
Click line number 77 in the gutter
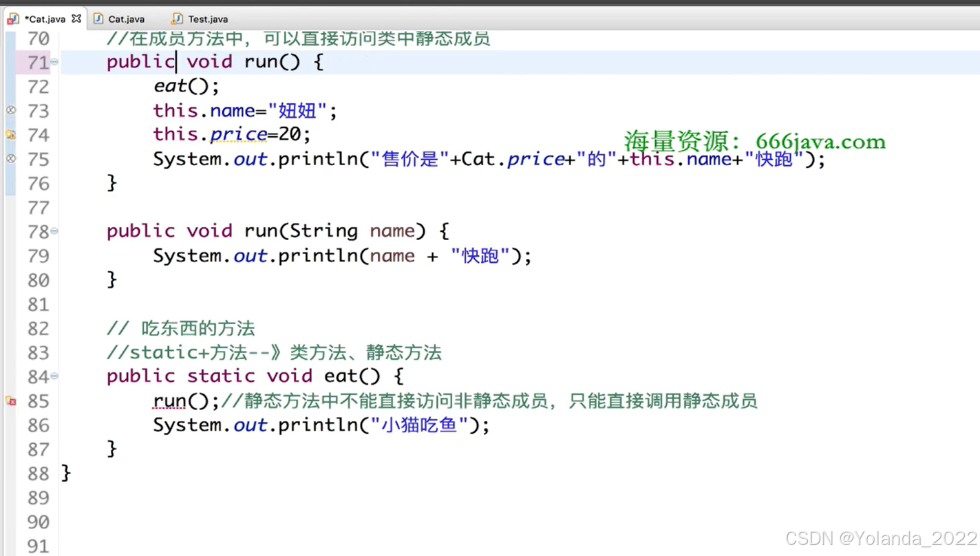click(39, 208)
